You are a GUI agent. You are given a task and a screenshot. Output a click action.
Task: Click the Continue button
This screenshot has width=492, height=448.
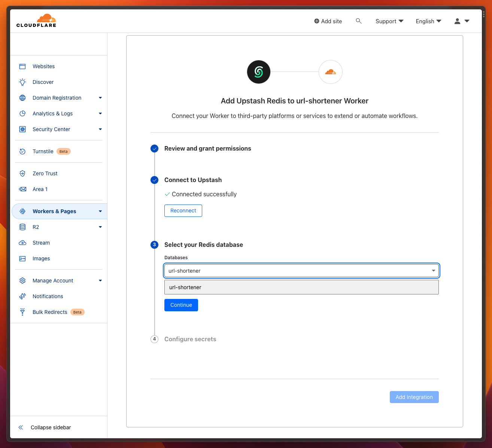[181, 305]
